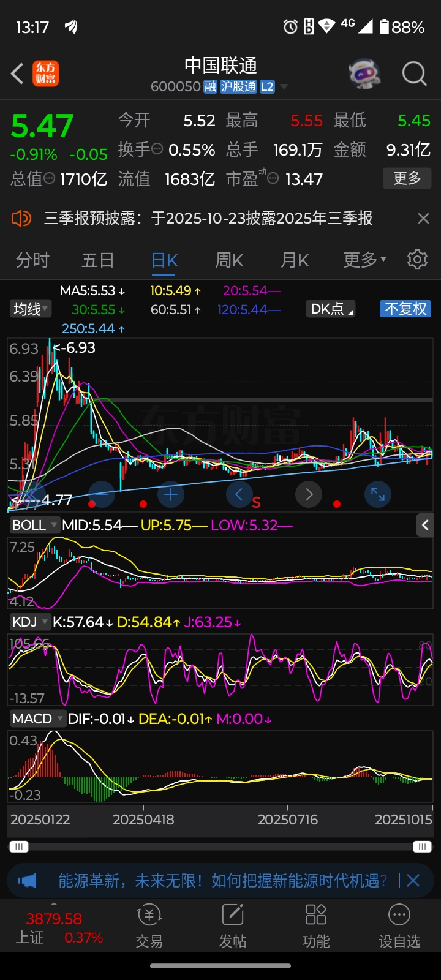Select the 日K tab
The image size is (441, 980).
[164, 260]
